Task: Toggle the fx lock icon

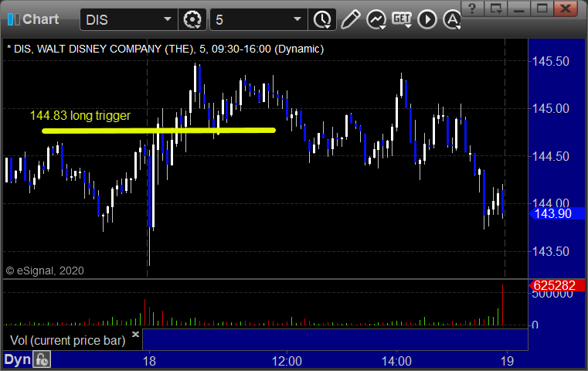Action: tap(42, 359)
